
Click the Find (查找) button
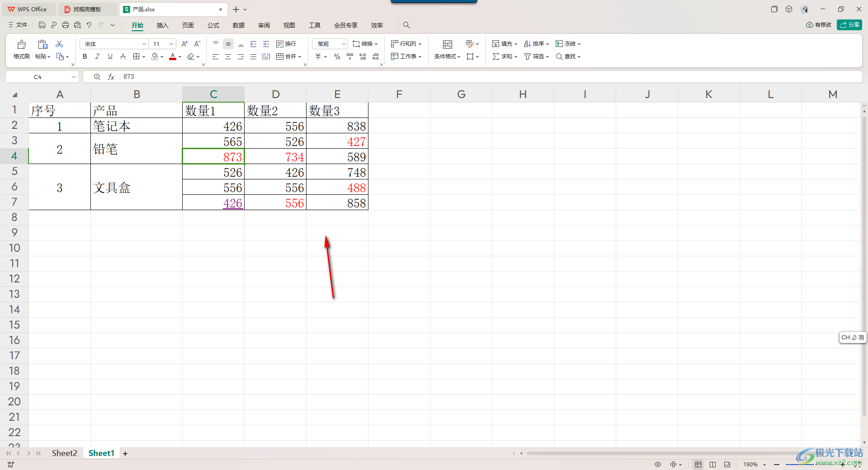[x=568, y=56]
